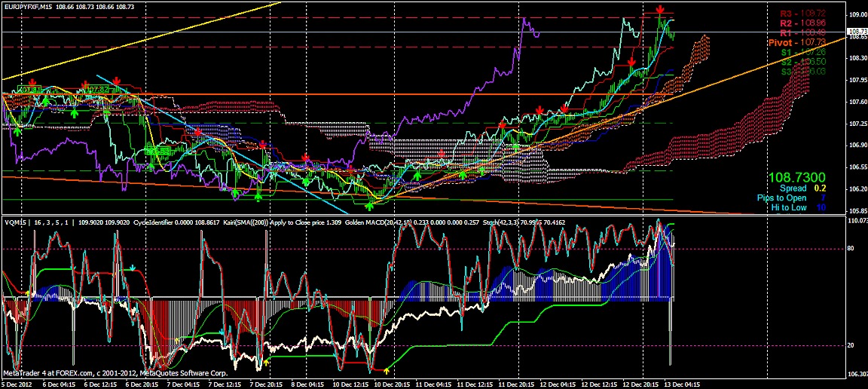The width and height of the screenshot is (868, 389).
Task: Click the current price tag 108.73 on the price axis
Action: pos(857,32)
